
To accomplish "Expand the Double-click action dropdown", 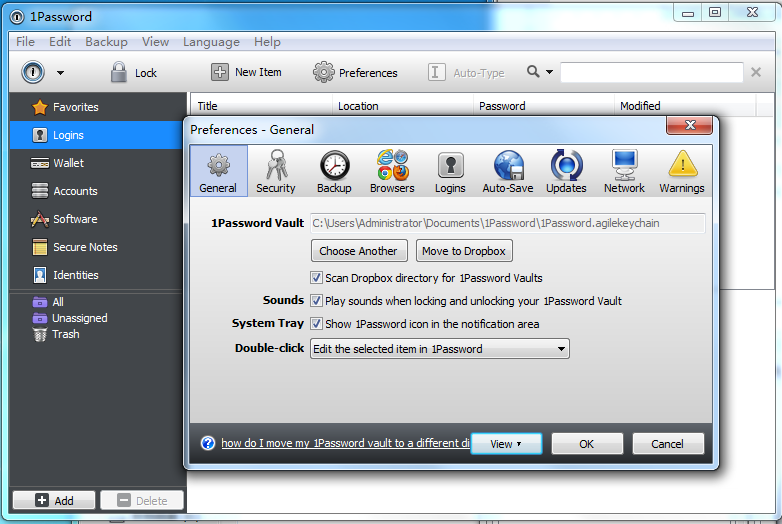I will [x=440, y=349].
